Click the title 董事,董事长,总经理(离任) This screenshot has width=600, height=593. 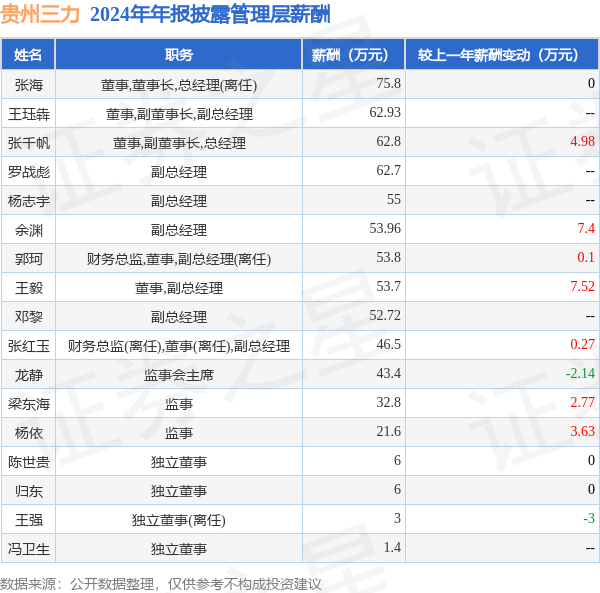tap(179, 85)
